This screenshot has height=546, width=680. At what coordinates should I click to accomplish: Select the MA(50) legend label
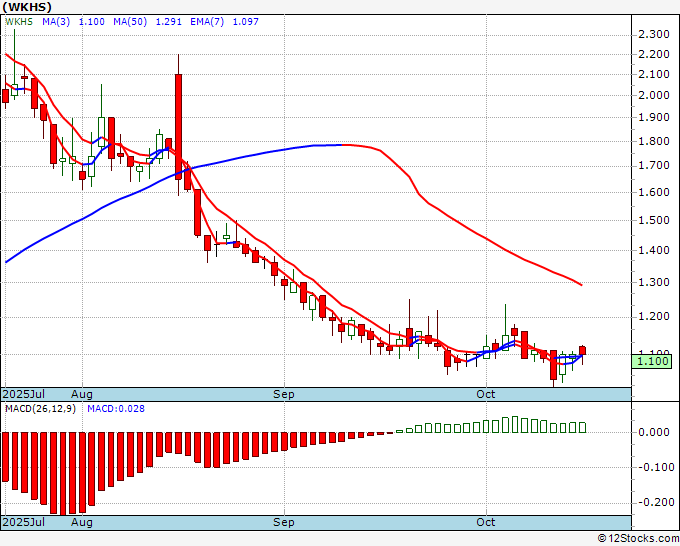pyautogui.click(x=130, y=21)
